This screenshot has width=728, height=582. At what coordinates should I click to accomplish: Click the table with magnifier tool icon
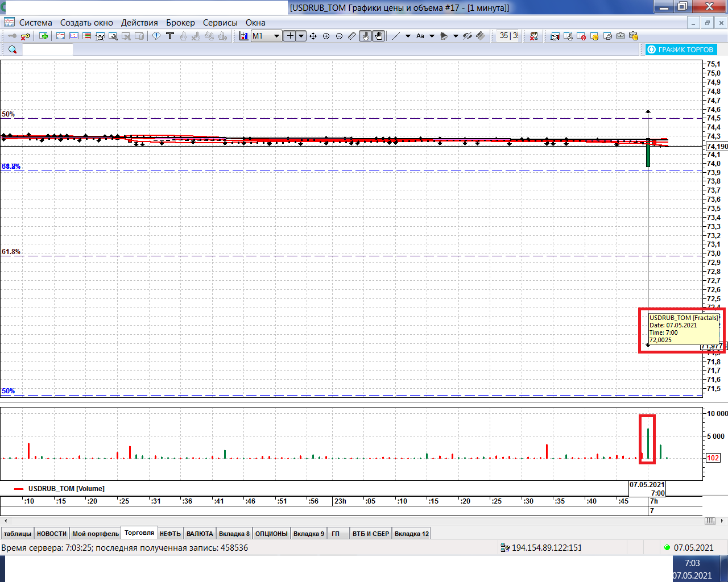tap(113, 36)
